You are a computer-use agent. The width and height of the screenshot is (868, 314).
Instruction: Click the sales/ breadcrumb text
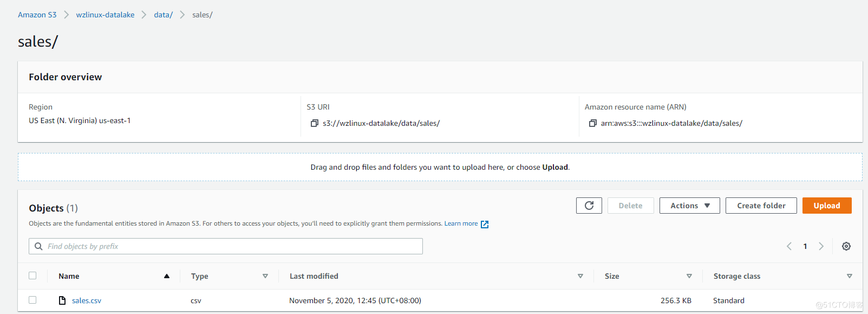(x=203, y=15)
